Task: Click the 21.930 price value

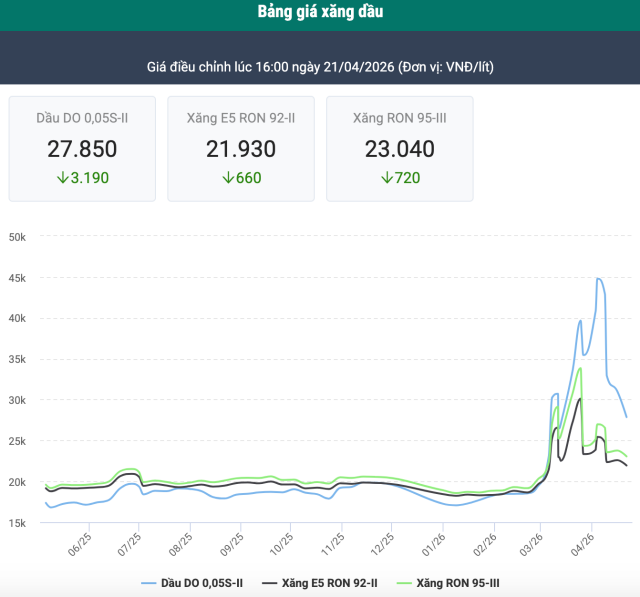Action: [240, 149]
